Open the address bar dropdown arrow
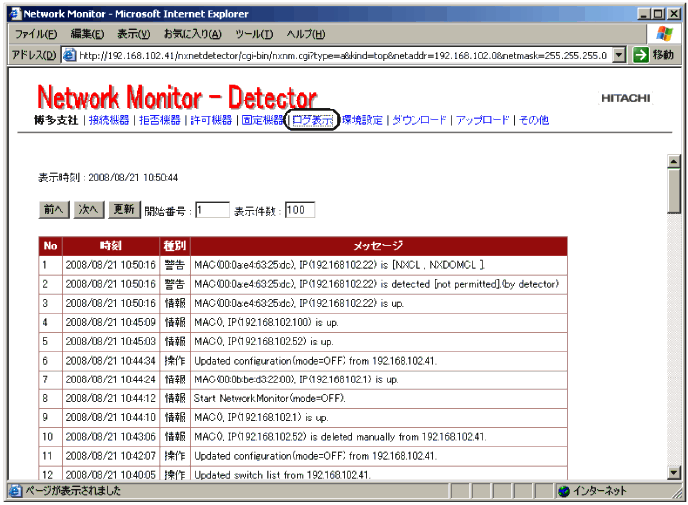The height and width of the screenshot is (505, 688). [x=619, y=55]
